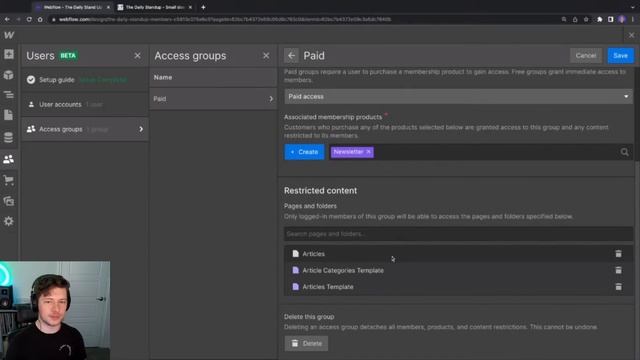Click the Save button
This screenshot has width=640, height=360.
click(x=620, y=56)
